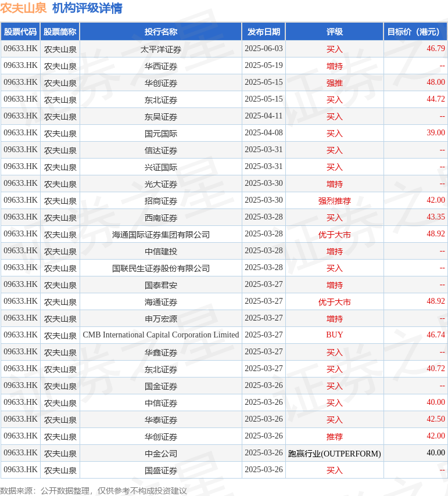
Task: Click the 46.74 target price
Action: coord(436,335)
